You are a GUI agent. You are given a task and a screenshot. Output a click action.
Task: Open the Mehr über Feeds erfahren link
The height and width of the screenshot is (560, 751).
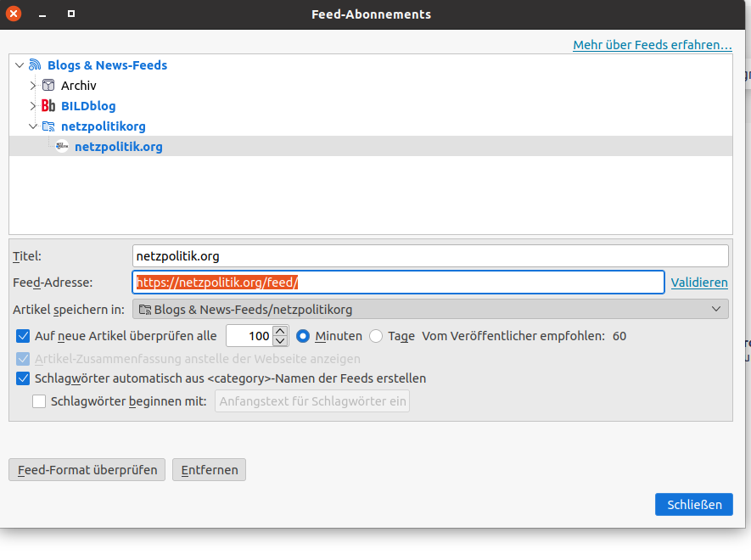pyautogui.click(x=653, y=45)
